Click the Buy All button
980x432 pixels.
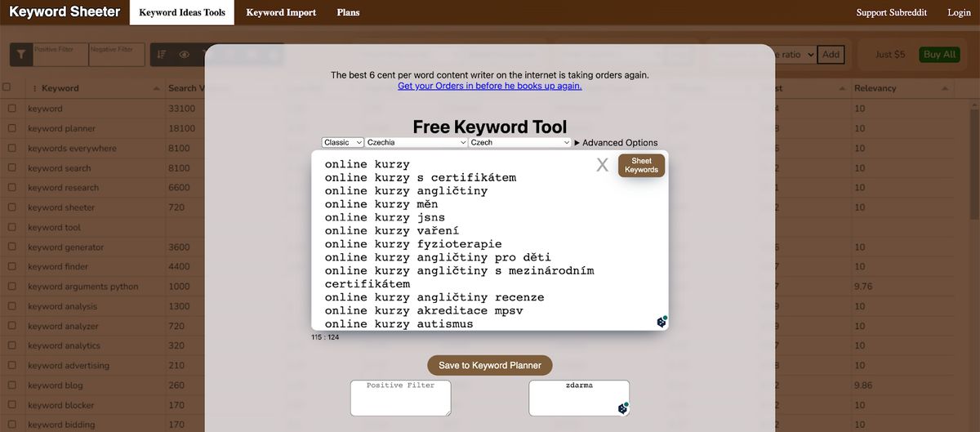(938, 55)
